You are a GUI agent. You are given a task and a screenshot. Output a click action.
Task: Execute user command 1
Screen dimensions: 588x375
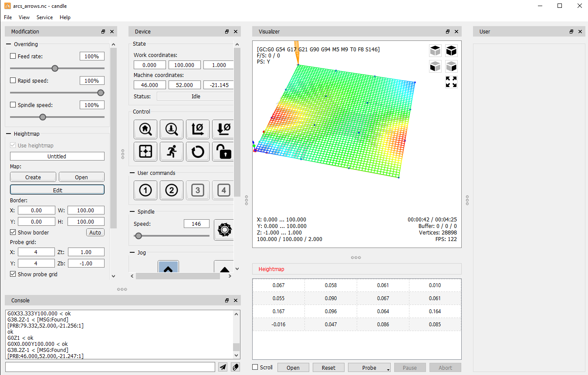pos(145,190)
